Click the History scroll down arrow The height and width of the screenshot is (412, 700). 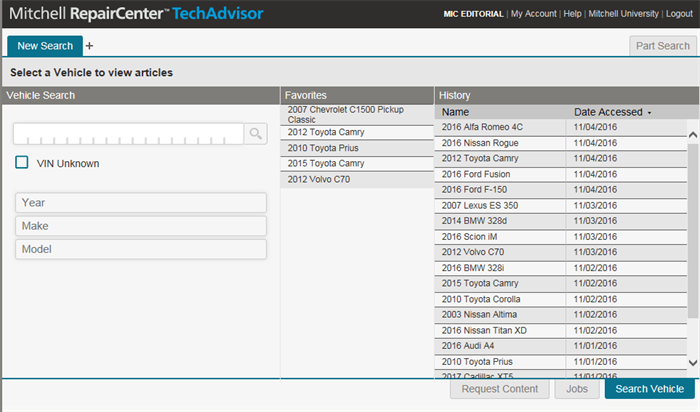click(x=693, y=363)
